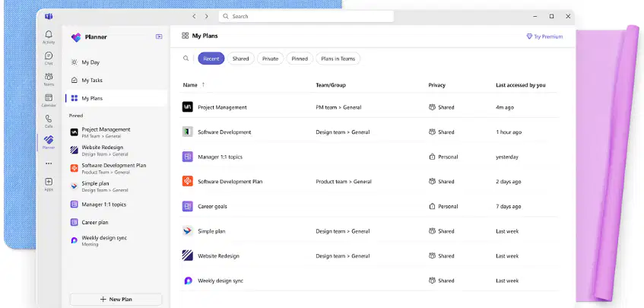Viewport: 644px width, 308px height.
Task: Go forward with the right arrow
Action: (x=206, y=17)
